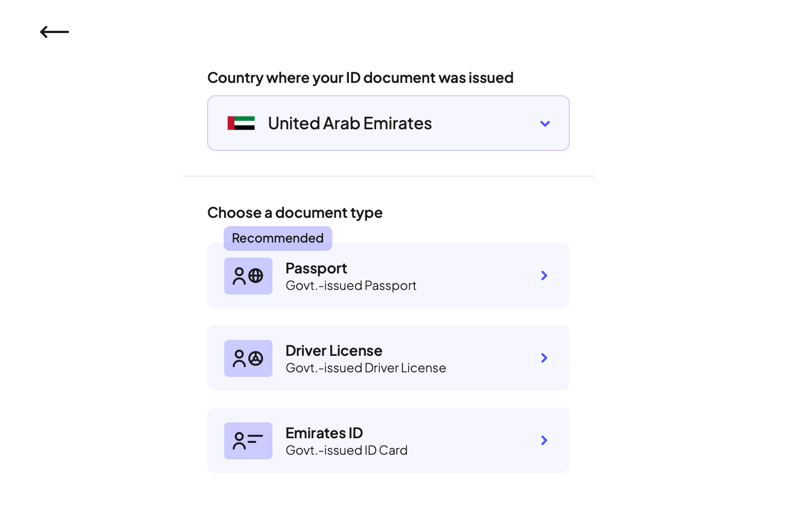
Task: Click the Recommended badge
Action: tap(278, 238)
